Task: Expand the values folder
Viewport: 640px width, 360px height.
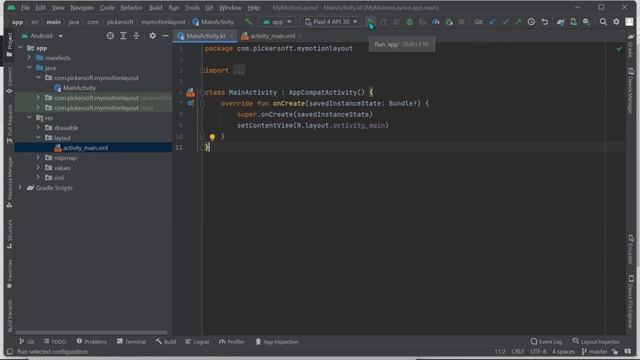Action: (38, 168)
